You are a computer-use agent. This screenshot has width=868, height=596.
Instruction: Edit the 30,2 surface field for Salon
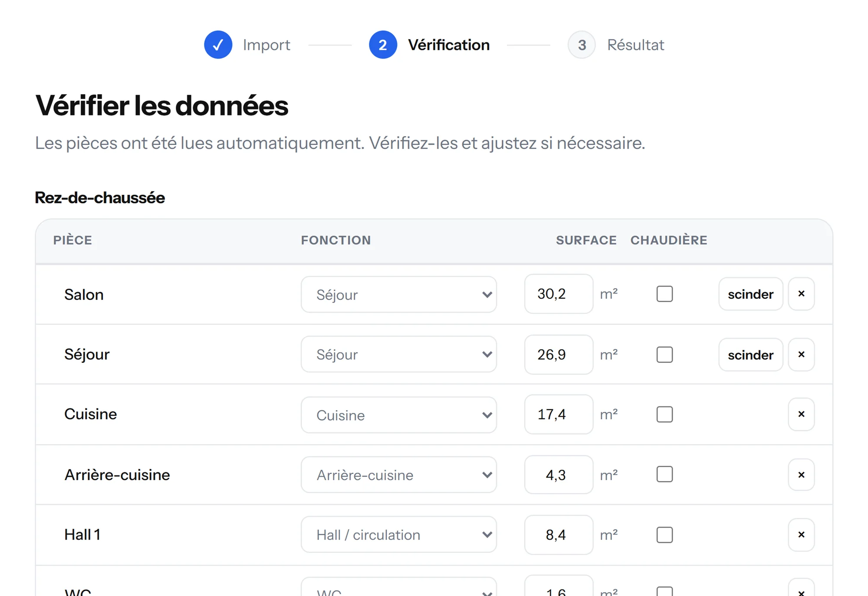(559, 294)
